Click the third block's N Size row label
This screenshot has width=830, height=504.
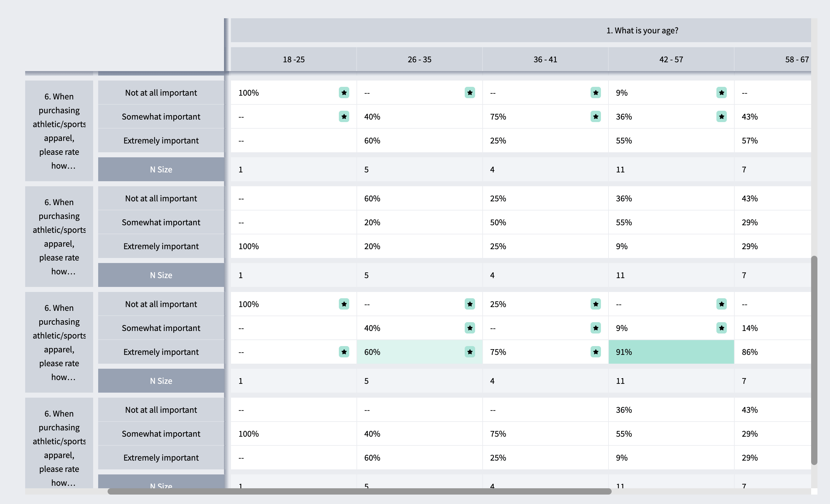click(x=161, y=381)
